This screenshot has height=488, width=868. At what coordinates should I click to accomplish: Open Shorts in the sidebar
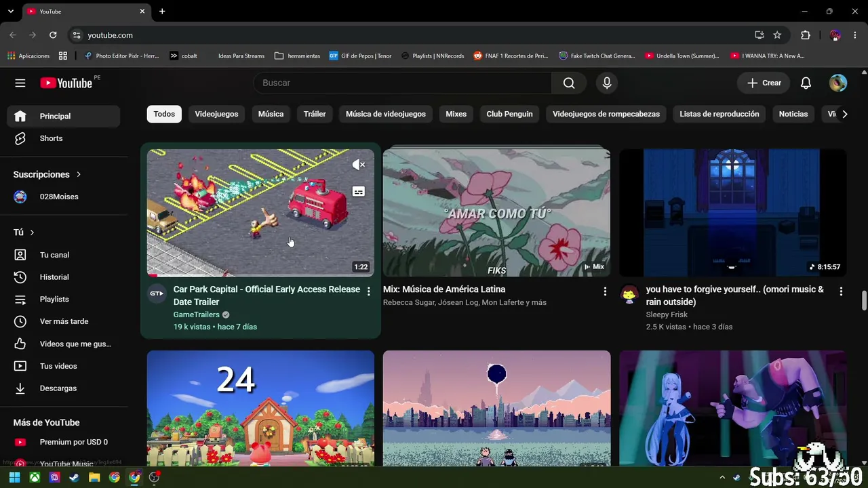[64, 138]
